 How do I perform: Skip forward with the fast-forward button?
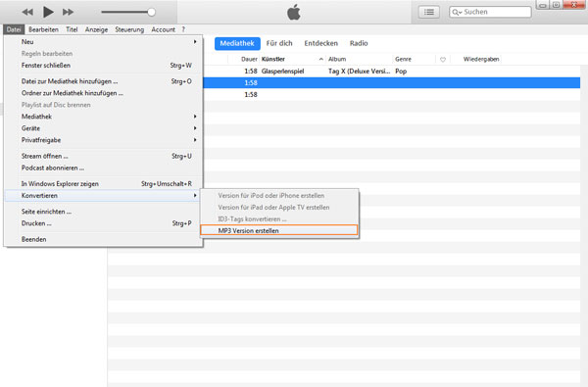68,12
